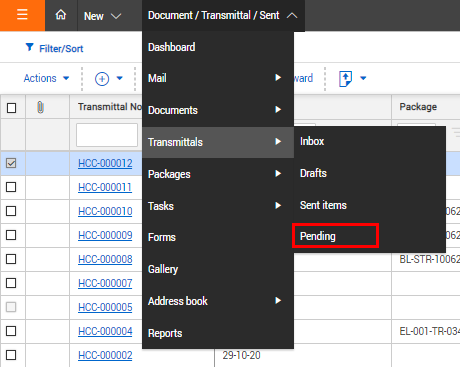Open transmittal HCC-000004 link
This screenshot has height=367, width=460.
pyautogui.click(x=105, y=331)
